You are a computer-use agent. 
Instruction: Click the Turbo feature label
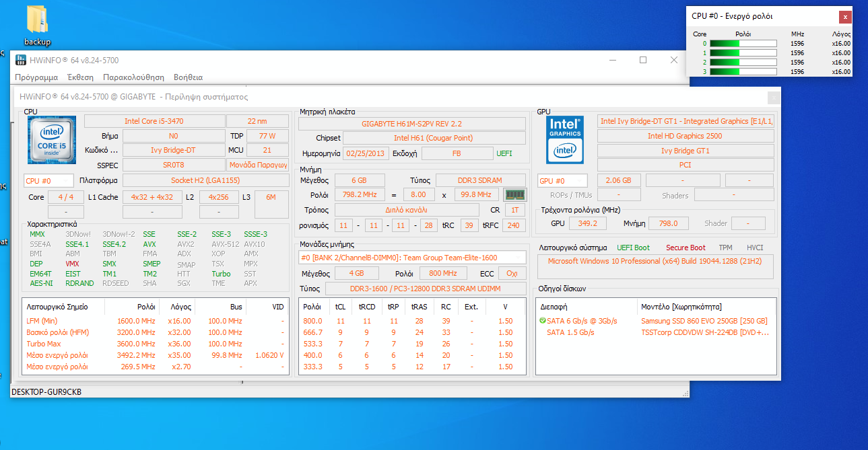pyautogui.click(x=221, y=274)
